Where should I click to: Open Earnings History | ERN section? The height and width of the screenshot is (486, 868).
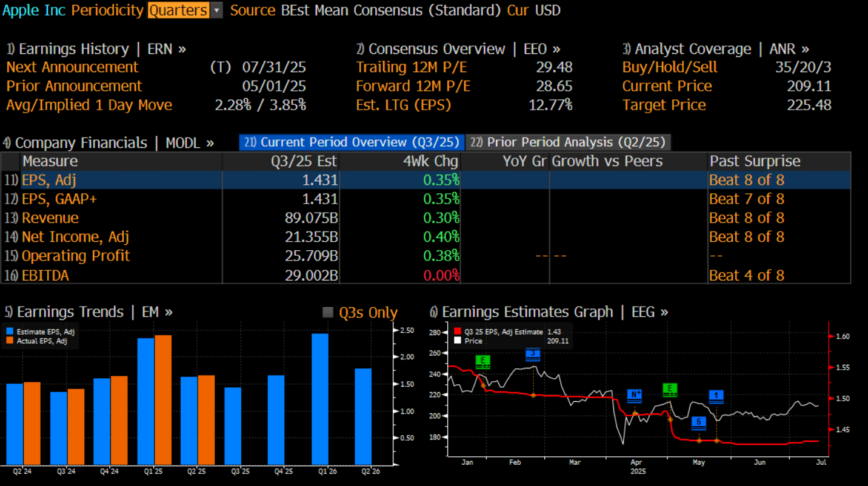pyautogui.click(x=96, y=49)
